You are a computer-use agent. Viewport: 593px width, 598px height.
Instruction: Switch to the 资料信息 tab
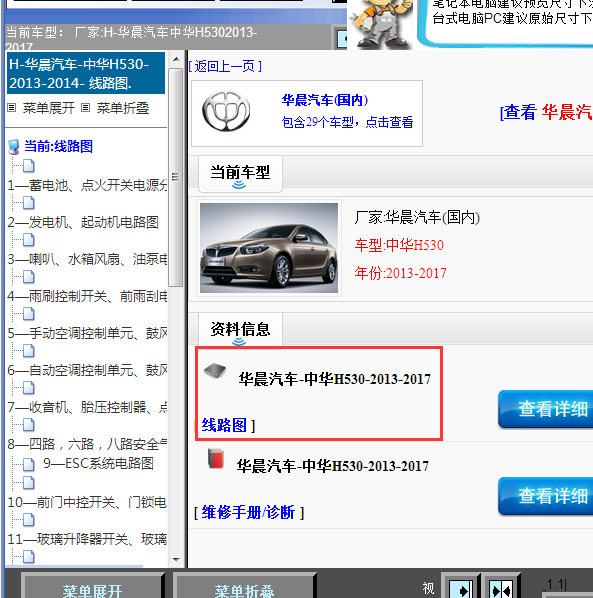[x=240, y=330]
